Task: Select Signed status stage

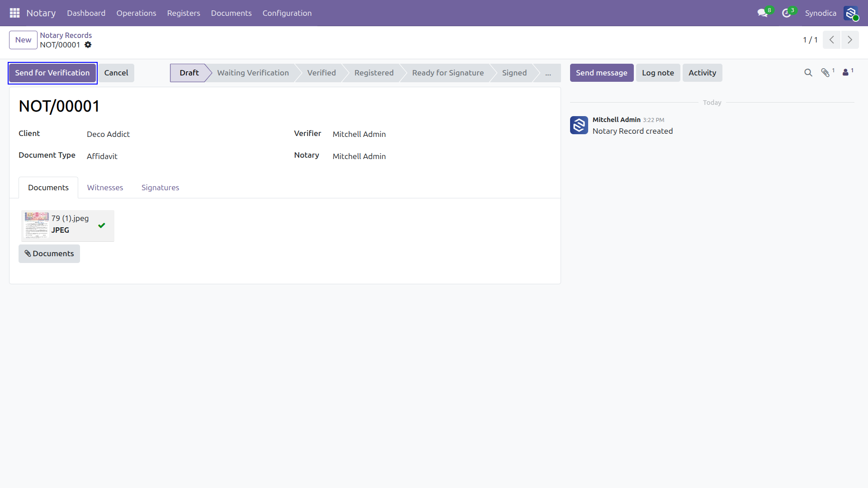Action: click(x=514, y=73)
